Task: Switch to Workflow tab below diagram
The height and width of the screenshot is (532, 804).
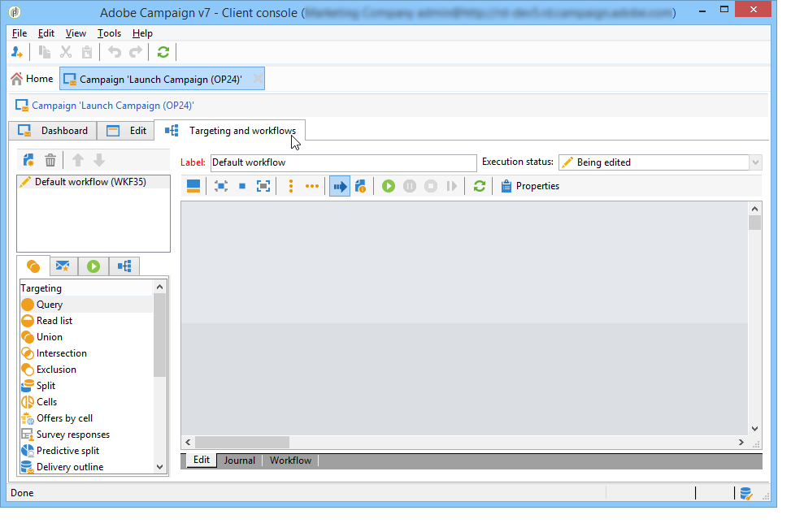Action: [291, 461]
